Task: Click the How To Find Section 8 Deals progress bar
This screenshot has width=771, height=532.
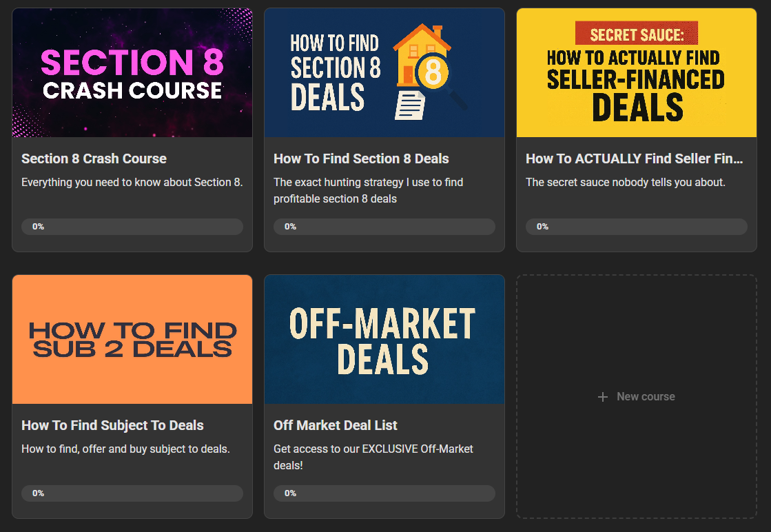Action: tap(384, 227)
